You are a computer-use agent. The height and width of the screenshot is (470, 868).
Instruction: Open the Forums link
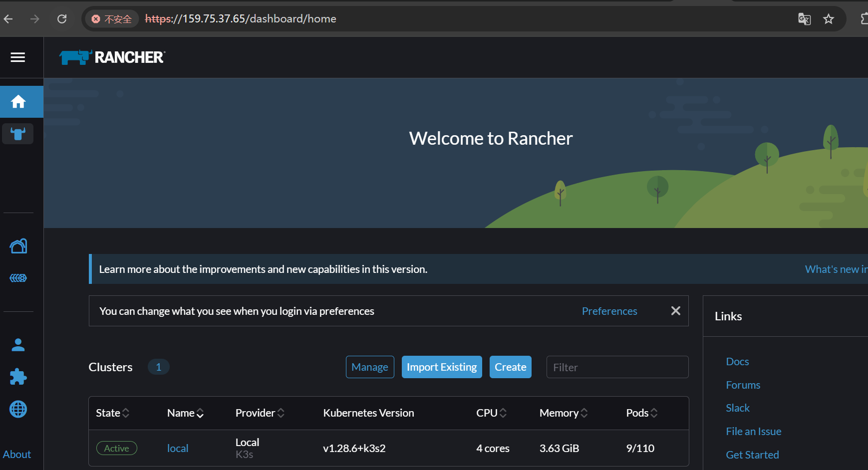743,385
